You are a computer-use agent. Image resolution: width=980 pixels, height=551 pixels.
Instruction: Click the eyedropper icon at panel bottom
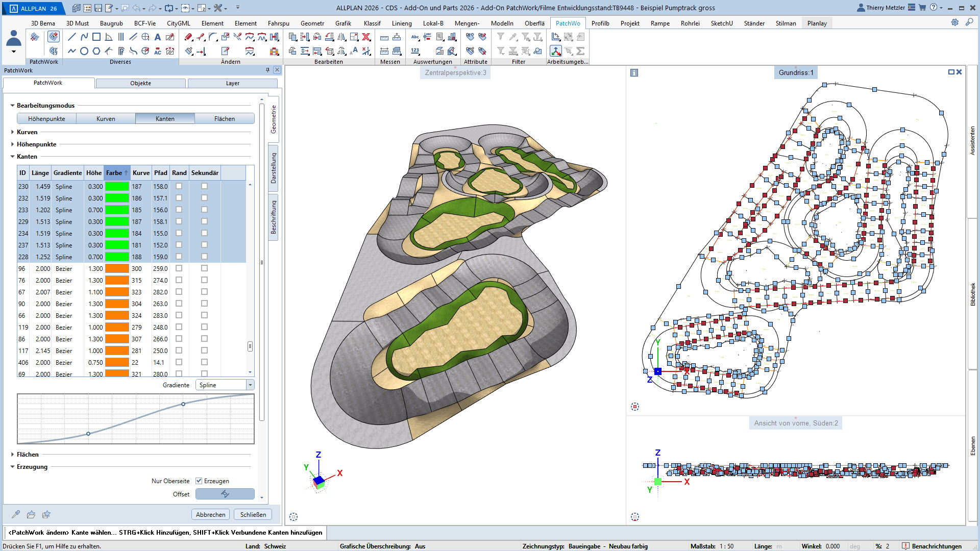point(16,514)
